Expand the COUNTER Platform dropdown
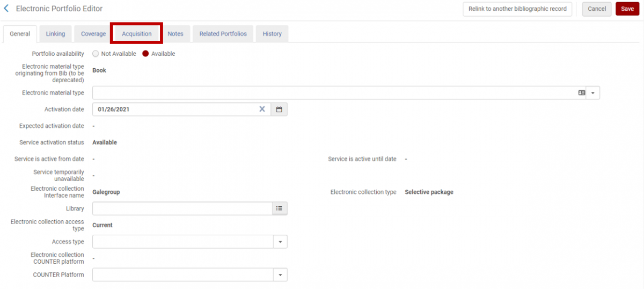 click(x=280, y=275)
